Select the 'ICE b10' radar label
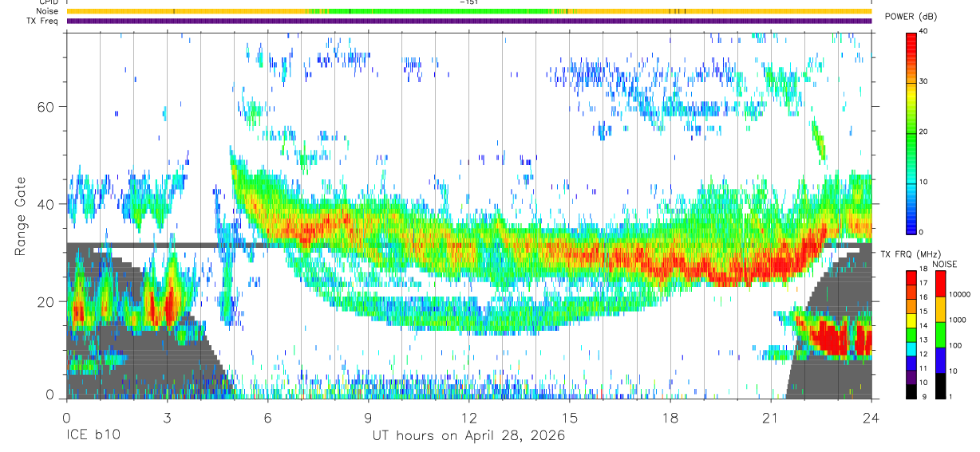Image resolution: width=980 pixels, height=452 pixels. coord(93,435)
